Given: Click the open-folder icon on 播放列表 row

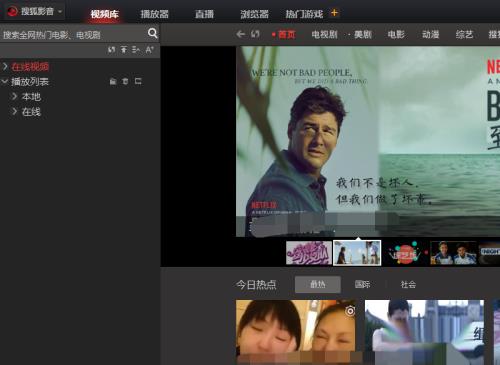Looking at the screenshot, I should (113, 81).
